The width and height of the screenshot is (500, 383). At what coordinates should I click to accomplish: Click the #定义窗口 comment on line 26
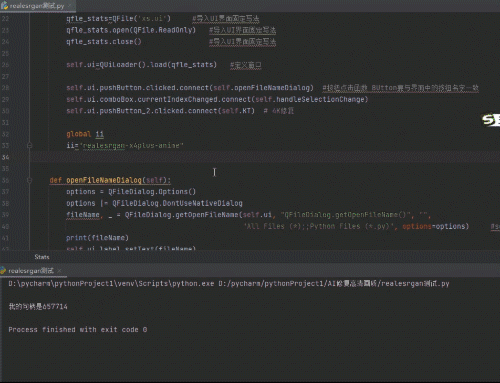click(246, 65)
